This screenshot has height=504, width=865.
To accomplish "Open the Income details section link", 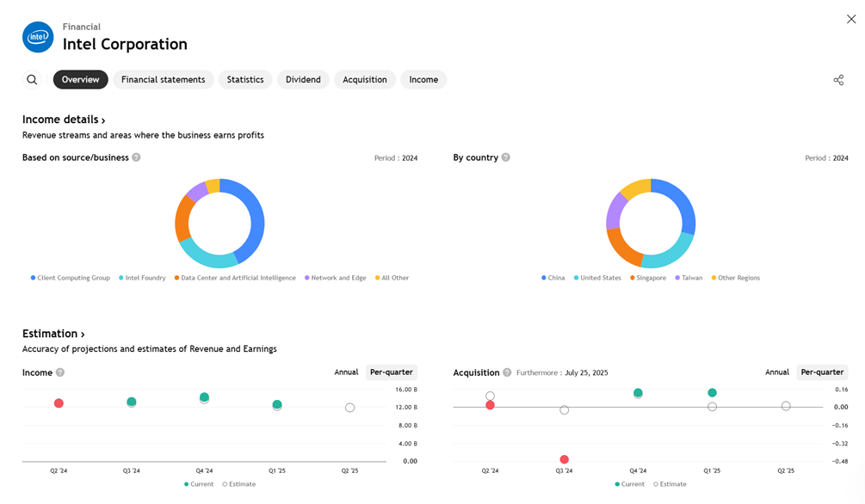I will pos(64,119).
